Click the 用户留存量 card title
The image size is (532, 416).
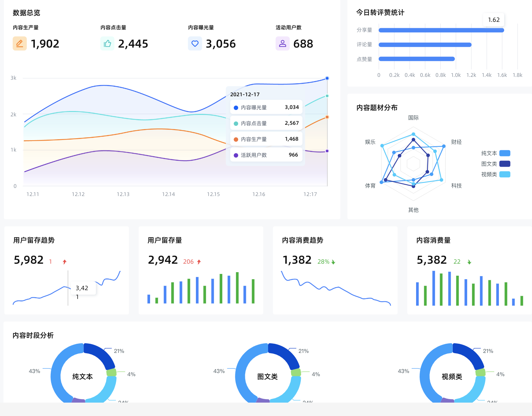tap(165, 240)
